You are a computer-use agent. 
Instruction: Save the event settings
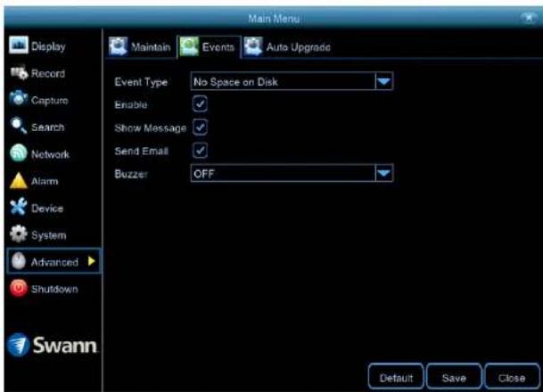(454, 377)
